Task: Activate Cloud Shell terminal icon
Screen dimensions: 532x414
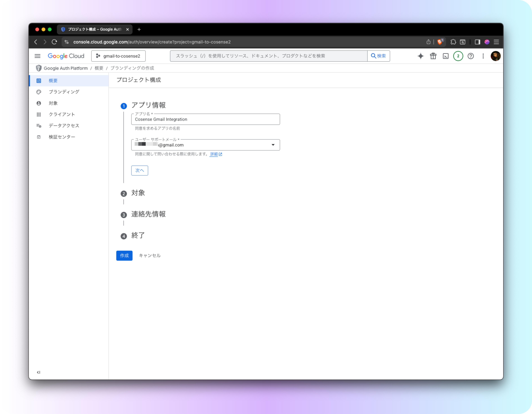Action: 446,56
